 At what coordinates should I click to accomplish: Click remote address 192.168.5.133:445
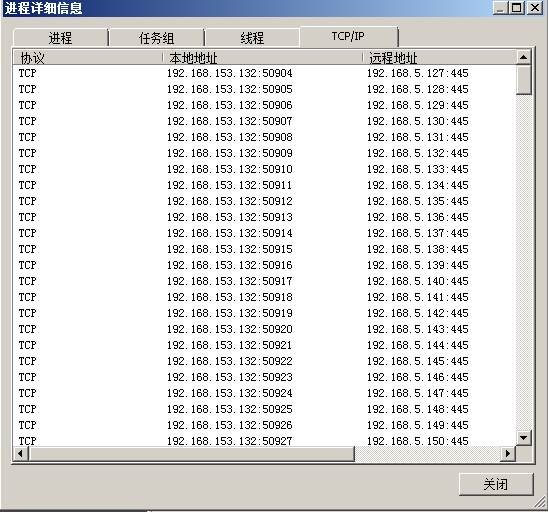pos(418,169)
